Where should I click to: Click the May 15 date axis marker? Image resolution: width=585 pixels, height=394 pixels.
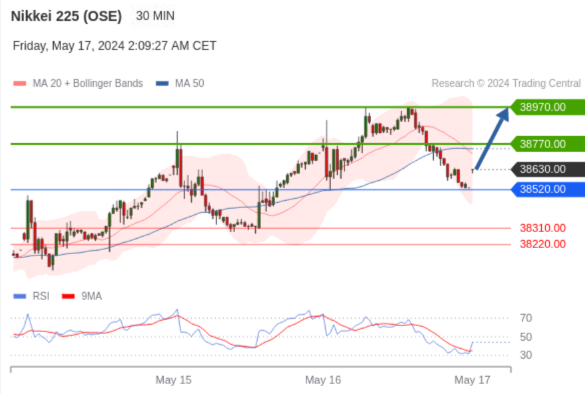(x=173, y=380)
